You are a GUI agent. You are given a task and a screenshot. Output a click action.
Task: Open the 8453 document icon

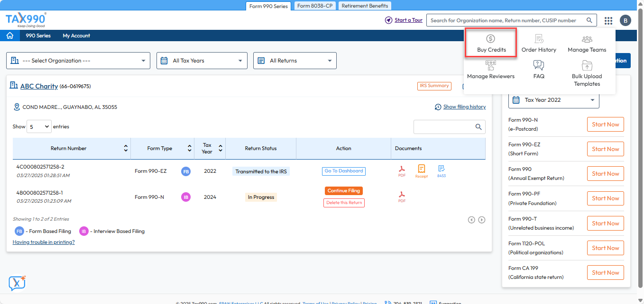[x=442, y=171]
